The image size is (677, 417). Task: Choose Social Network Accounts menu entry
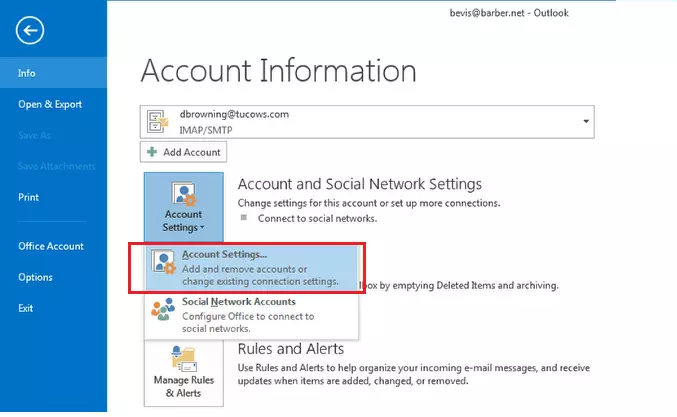[x=252, y=315]
